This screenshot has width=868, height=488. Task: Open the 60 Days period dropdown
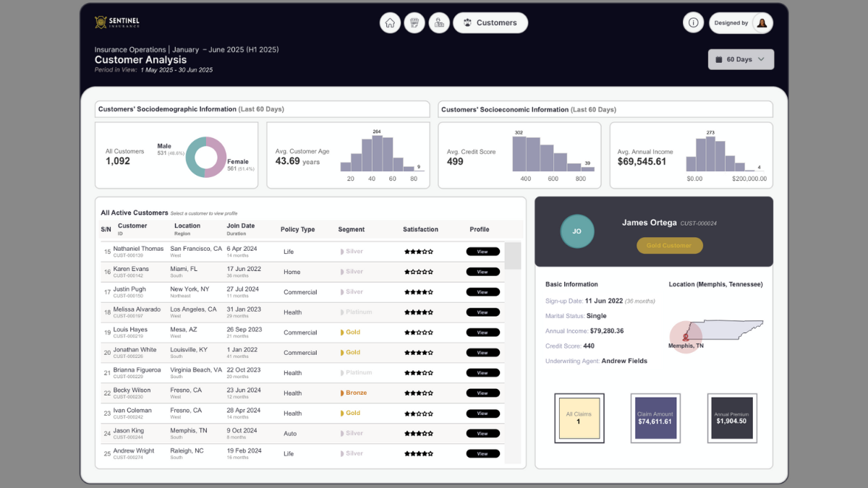(x=741, y=59)
